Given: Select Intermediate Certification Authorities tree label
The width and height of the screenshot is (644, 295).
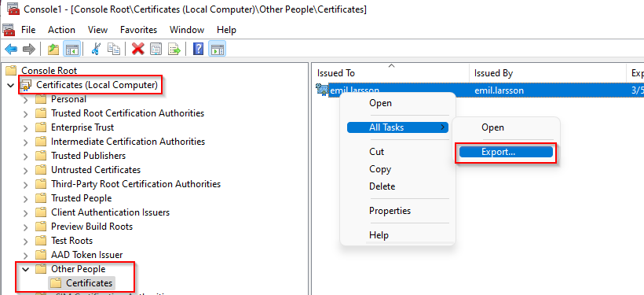Looking at the screenshot, I should click(128, 142).
